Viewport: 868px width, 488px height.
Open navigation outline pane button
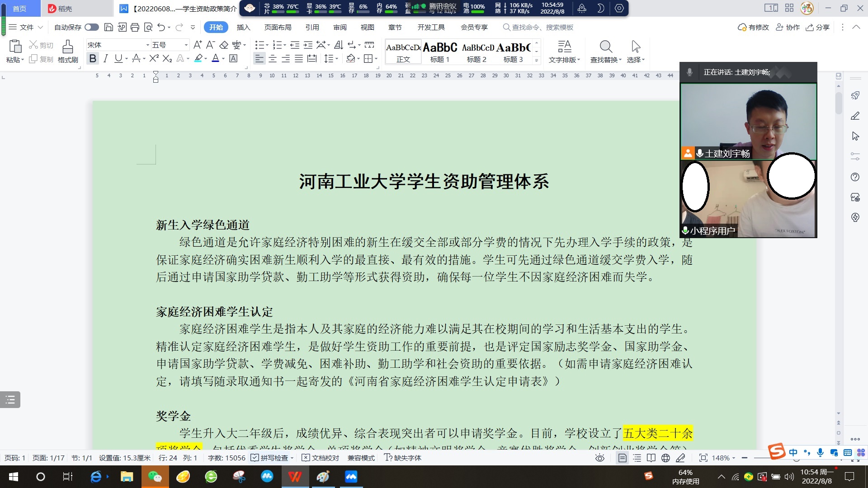(x=10, y=399)
